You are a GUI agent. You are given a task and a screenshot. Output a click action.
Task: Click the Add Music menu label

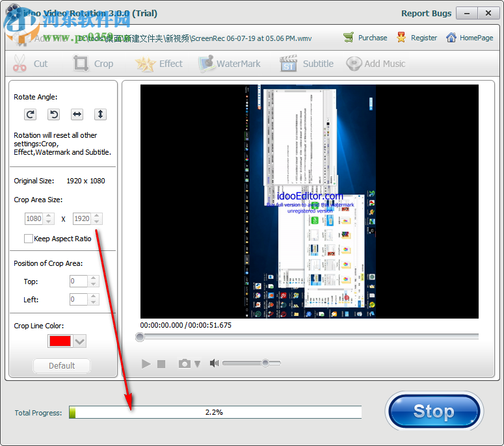click(385, 64)
